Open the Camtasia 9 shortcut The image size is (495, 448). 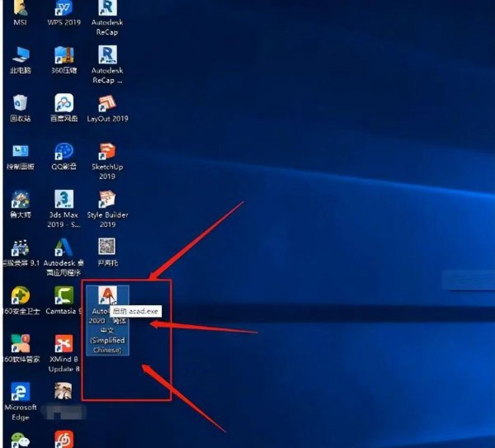tap(64, 295)
